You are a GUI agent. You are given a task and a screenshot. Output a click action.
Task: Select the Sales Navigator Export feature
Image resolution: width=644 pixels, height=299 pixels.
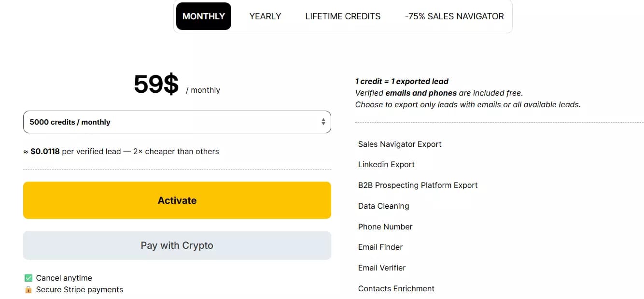[x=400, y=144]
